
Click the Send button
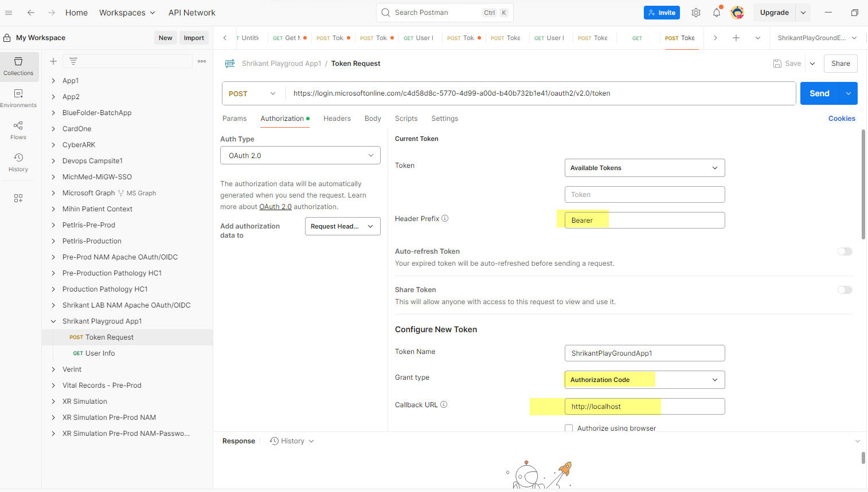coord(819,93)
